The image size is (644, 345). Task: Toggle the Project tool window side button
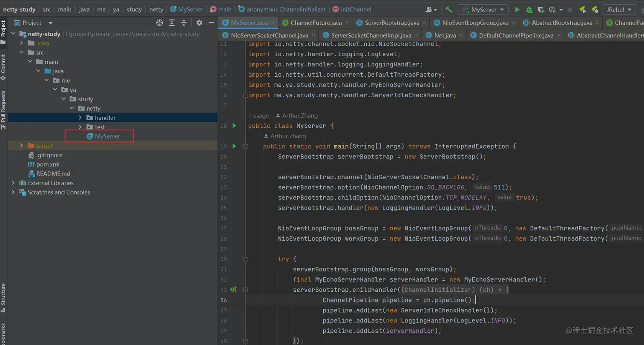[x=3, y=32]
